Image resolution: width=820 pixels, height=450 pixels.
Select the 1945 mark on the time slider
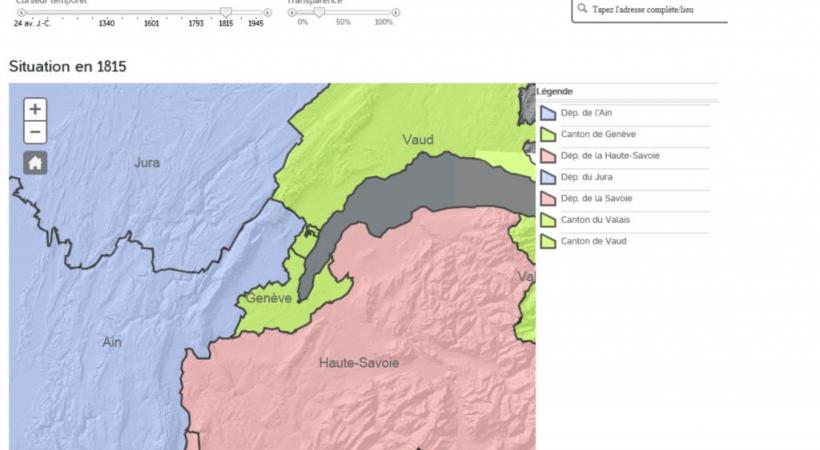256,22
